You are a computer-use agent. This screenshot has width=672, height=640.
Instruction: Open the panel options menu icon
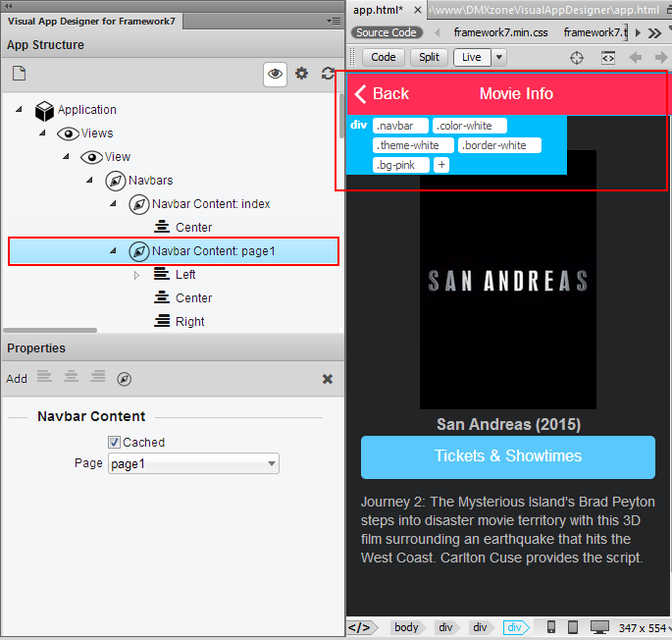tap(334, 21)
